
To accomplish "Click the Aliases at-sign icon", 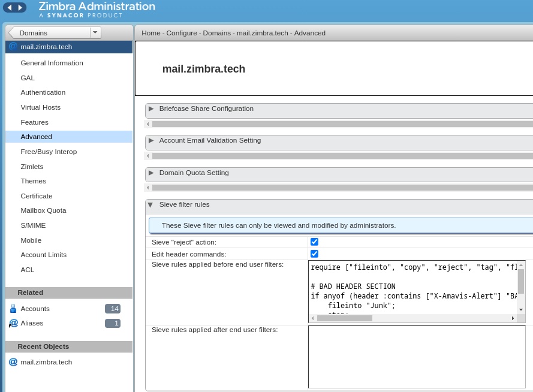I will coord(13,323).
